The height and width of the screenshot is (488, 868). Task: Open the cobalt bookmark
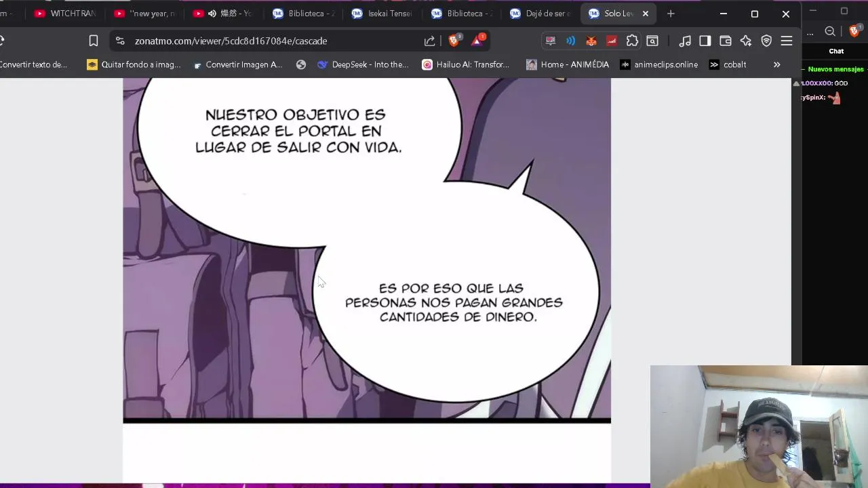728,64
